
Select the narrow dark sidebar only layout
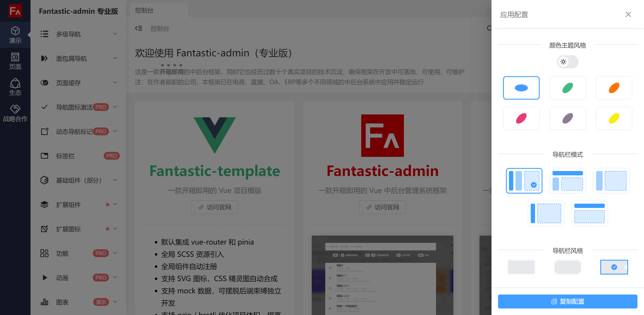546,213
